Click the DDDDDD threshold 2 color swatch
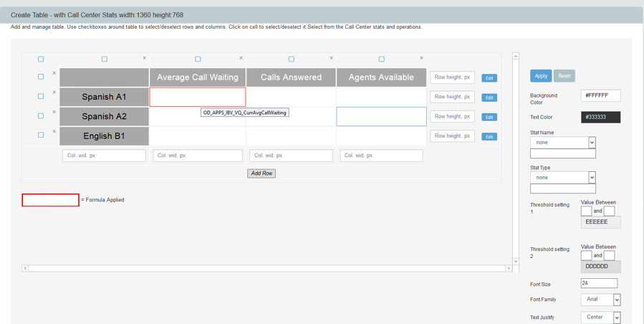 pyautogui.click(x=600, y=267)
